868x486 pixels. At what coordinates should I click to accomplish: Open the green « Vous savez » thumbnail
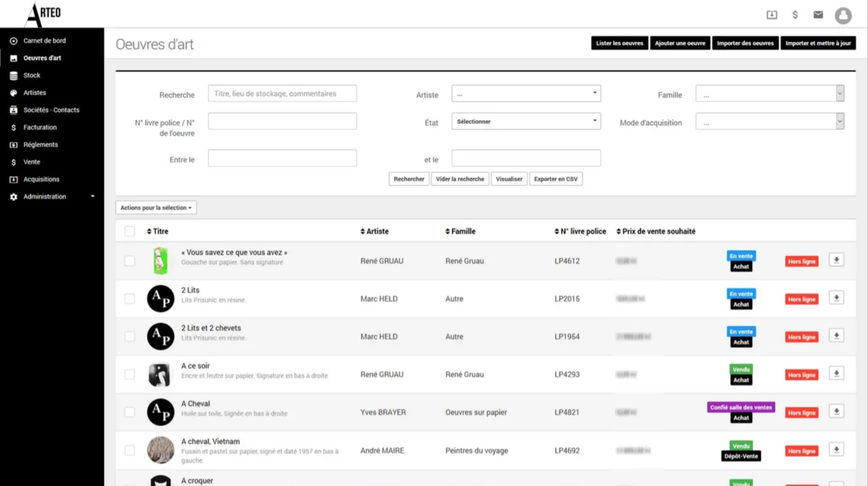(x=161, y=261)
